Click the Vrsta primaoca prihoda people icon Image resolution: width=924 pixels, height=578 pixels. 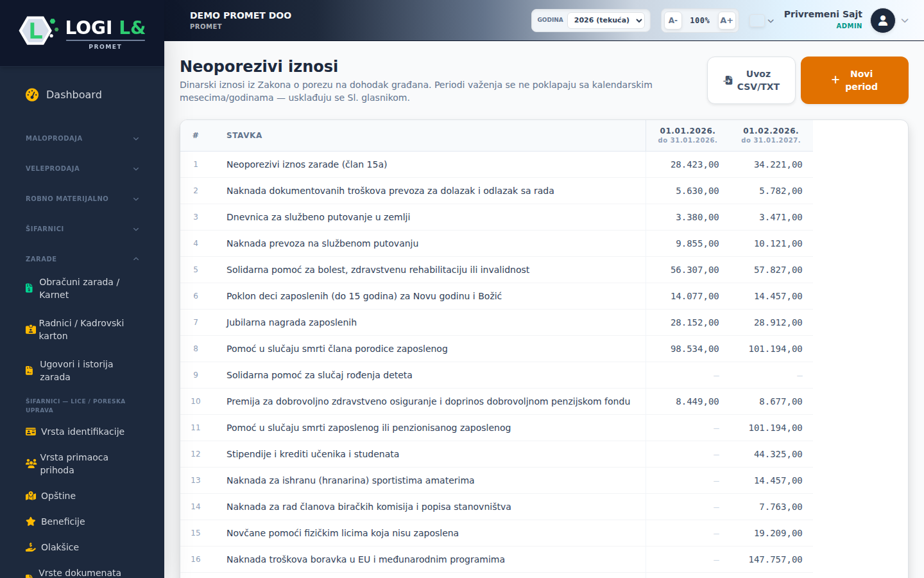coord(31,464)
